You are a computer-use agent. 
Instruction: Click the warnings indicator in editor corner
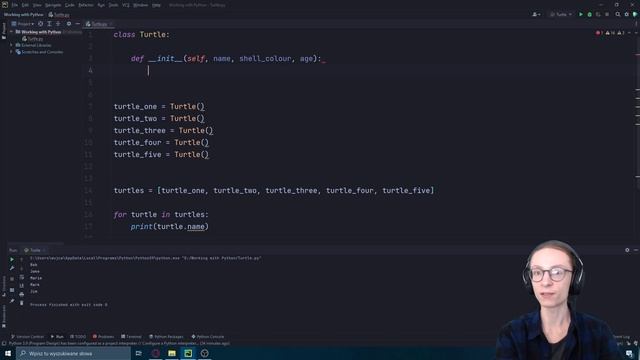pos(610,33)
